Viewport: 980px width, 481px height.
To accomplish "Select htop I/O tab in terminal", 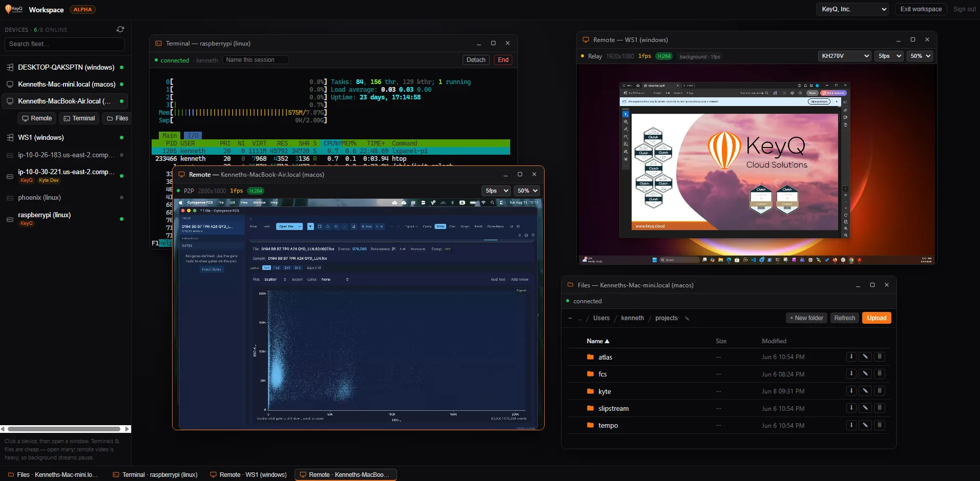I will click(x=193, y=136).
